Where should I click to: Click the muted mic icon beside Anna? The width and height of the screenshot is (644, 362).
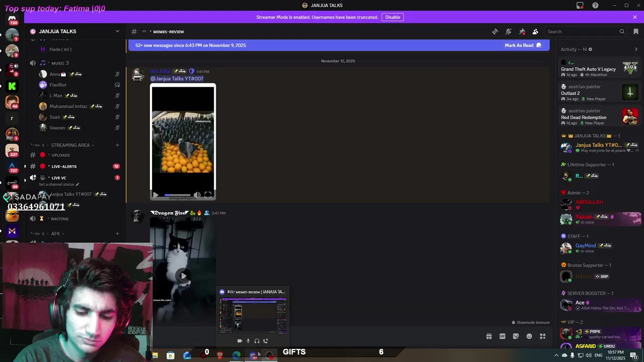tap(117, 74)
